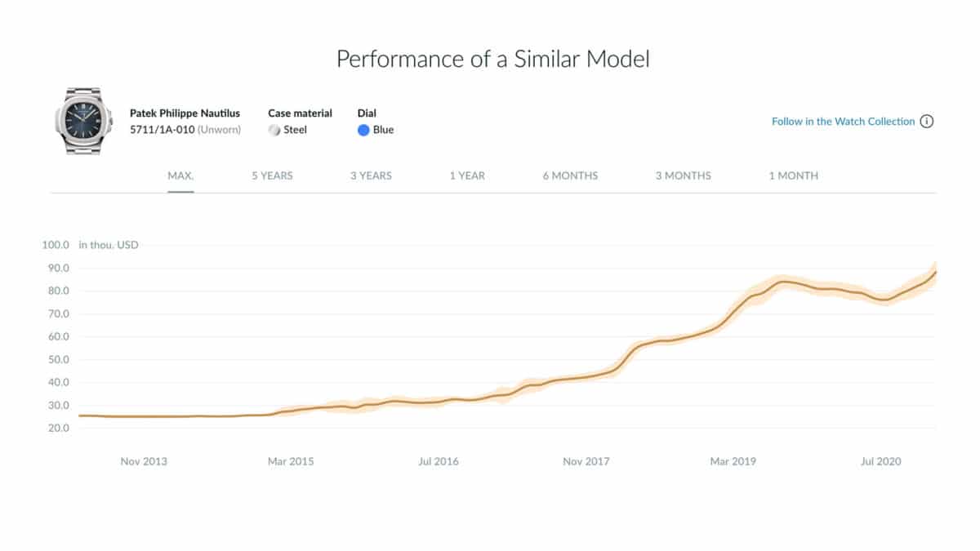980x551 pixels.
Task: Select the MAX. time range tab
Action: pos(180,176)
